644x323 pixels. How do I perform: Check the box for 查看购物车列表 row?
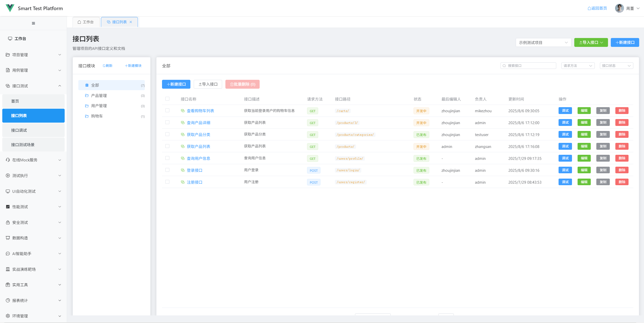pos(167,110)
